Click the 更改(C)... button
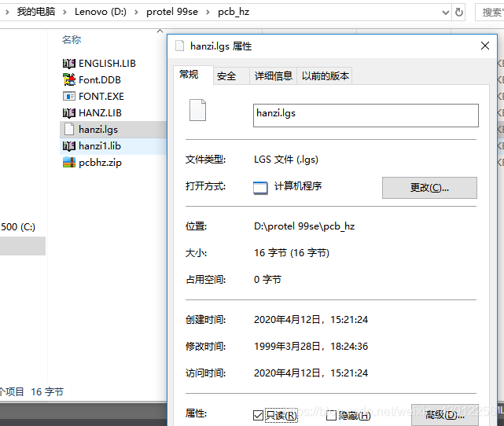The width and height of the screenshot is (504, 426). click(429, 188)
